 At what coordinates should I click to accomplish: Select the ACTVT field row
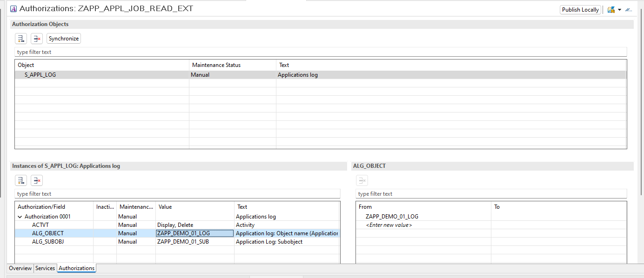[177, 225]
